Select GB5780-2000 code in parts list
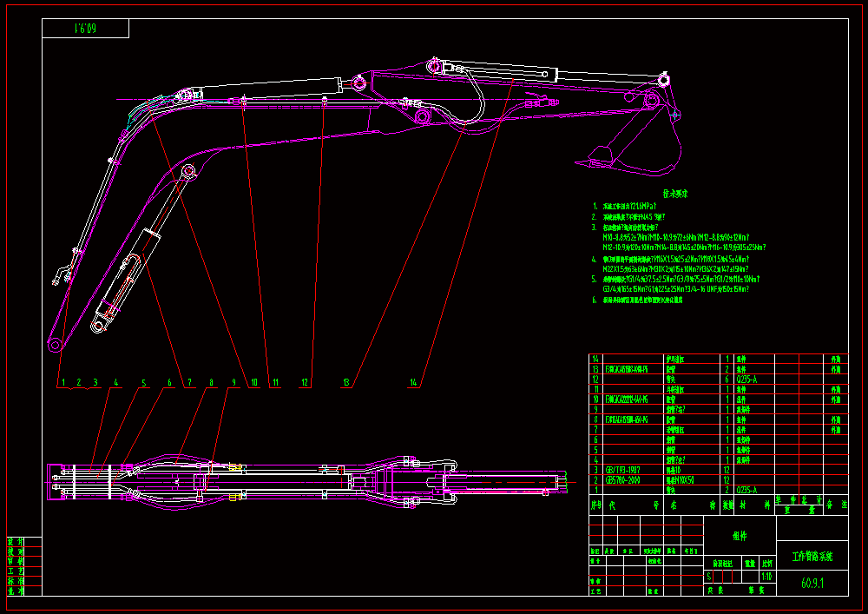This screenshot has width=868, height=614. point(622,480)
